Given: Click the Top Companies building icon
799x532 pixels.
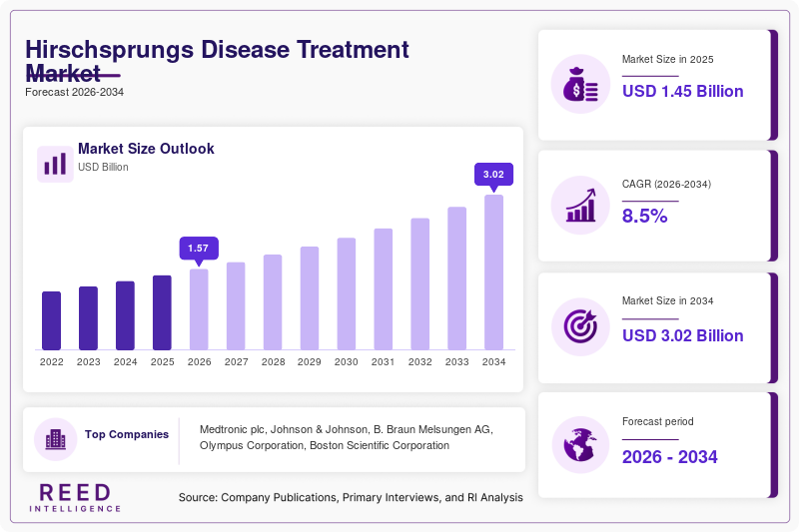Looking at the screenshot, I should click(56, 439).
